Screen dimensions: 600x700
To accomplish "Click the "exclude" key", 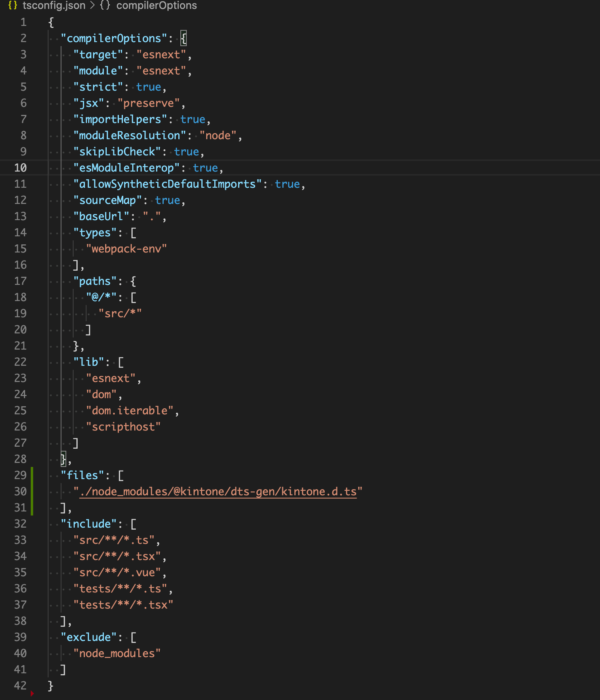I will [89, 637].
